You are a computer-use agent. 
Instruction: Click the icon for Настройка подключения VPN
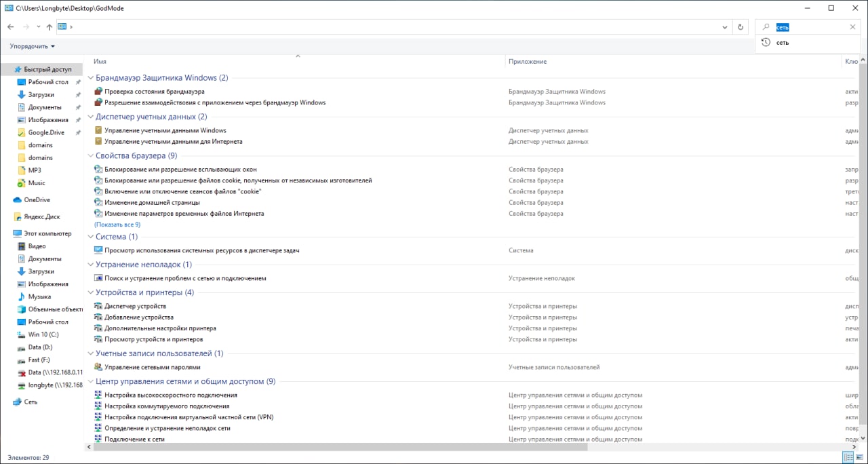pyautogui.click(x=98, y=417)
